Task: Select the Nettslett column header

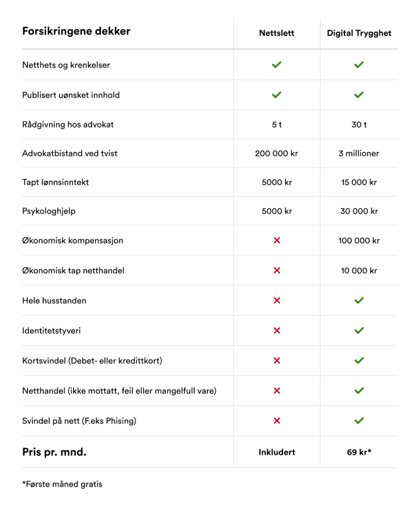Action: click(x=276, y=33)
